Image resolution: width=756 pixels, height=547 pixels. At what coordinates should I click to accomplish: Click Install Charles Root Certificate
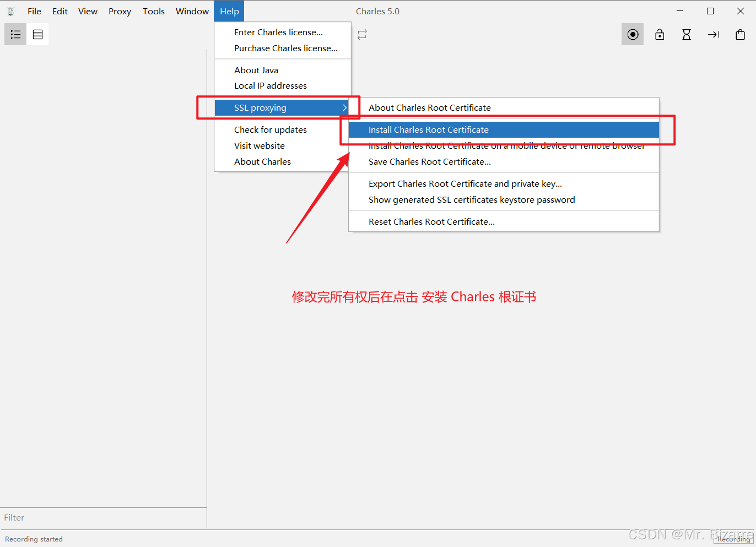504,129
